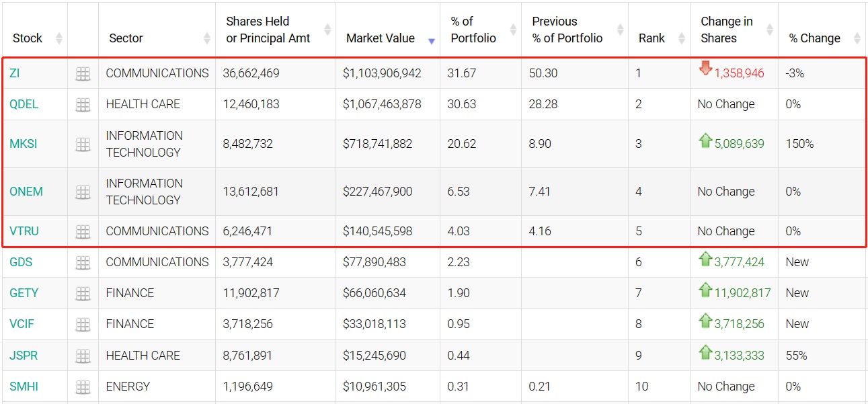The height and width of the screenshot is (404, 868).
Task: Open the ZI stock ticker link
Action: 15,73
